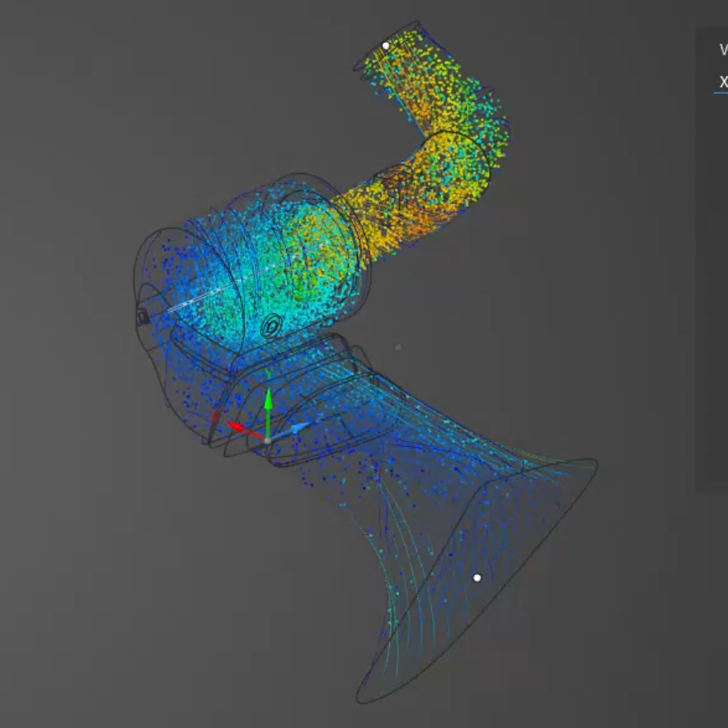Image resolution: width=728 pixels, height=728 pixels.
Task: Click the small square fitting on the chamber's left end
Action: [141, 316]
